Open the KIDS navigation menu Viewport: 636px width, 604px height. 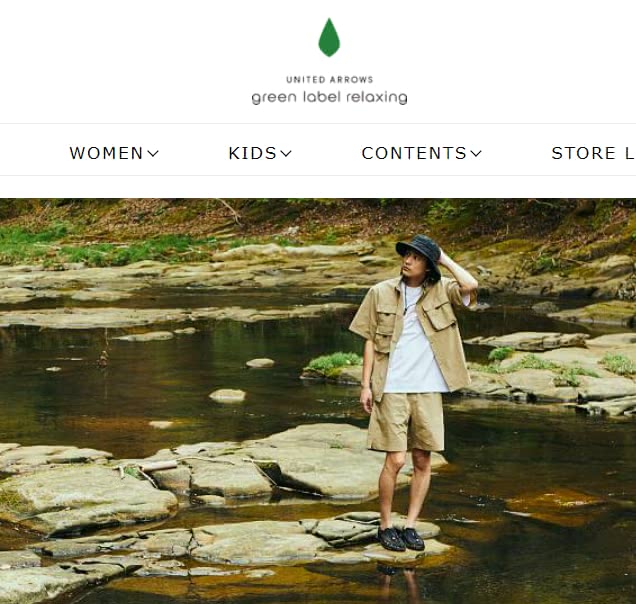[x=252, y=153]
